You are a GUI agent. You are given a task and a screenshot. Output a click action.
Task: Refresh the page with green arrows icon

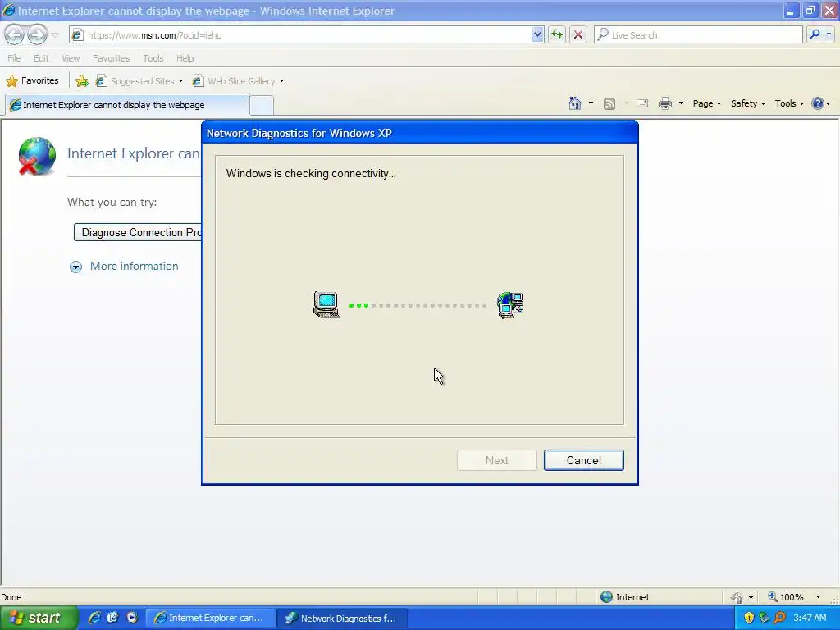coord(557,35)
